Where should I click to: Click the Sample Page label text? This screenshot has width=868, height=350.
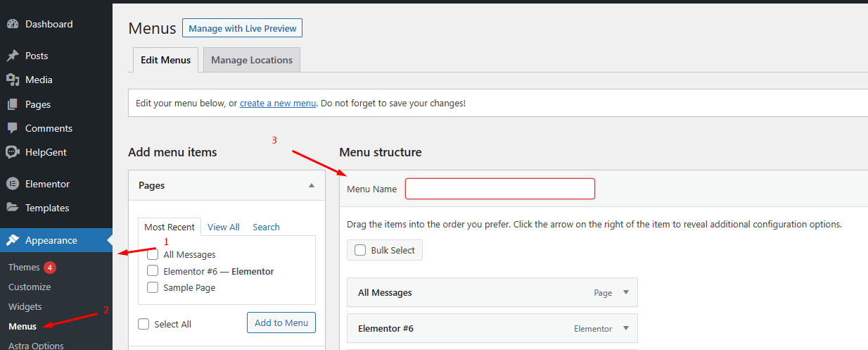(189, 287)
